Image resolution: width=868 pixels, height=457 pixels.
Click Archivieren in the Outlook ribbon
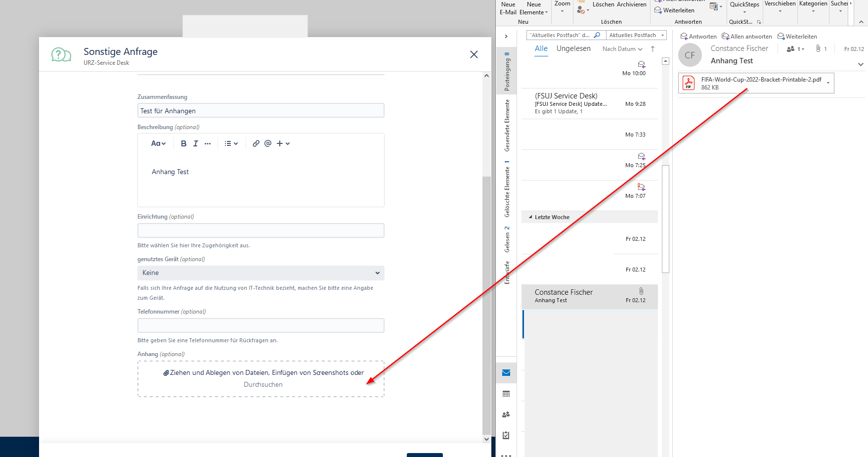(x=631, y=4)
